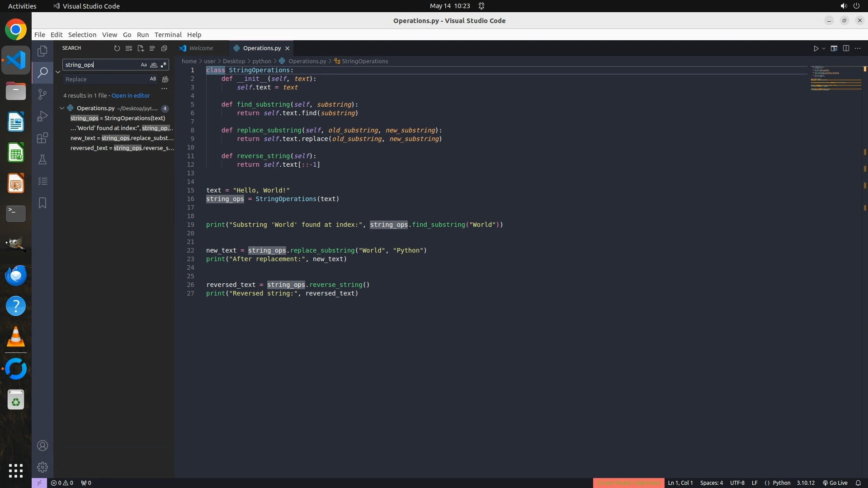This screenshot has width=868, height=488.
Task: Click the Replace All icon
Action: tap(165, 79)
